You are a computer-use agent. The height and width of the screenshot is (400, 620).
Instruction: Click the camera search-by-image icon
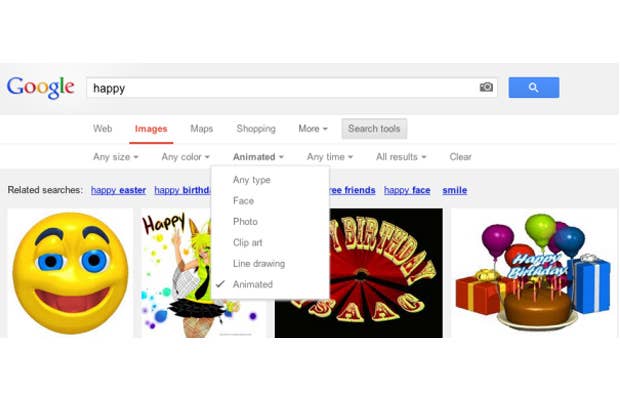pos(486,87)
